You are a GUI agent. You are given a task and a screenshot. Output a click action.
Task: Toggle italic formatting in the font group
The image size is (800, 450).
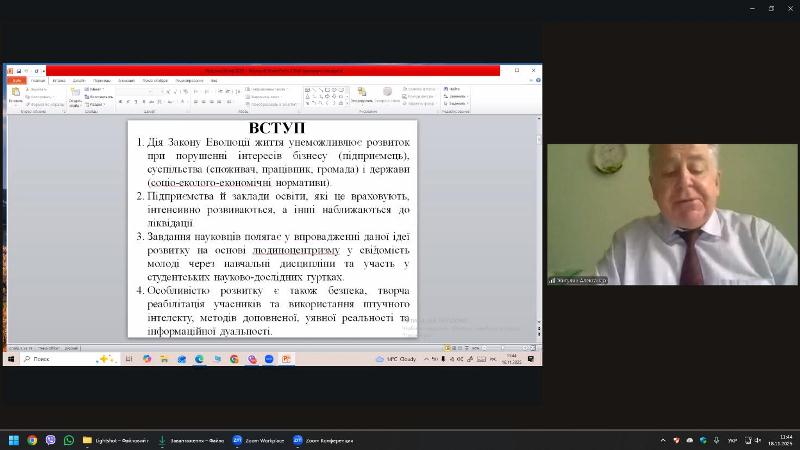pos(129,102)
